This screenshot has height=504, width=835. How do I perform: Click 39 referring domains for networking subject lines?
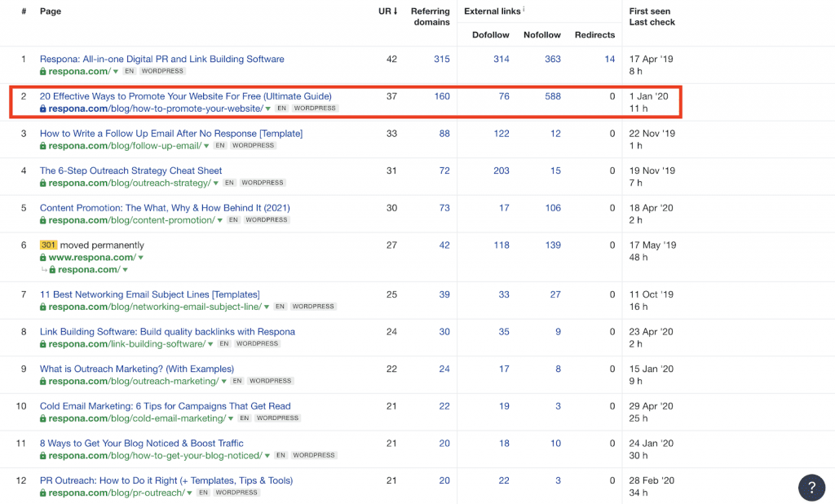point(444,294)
